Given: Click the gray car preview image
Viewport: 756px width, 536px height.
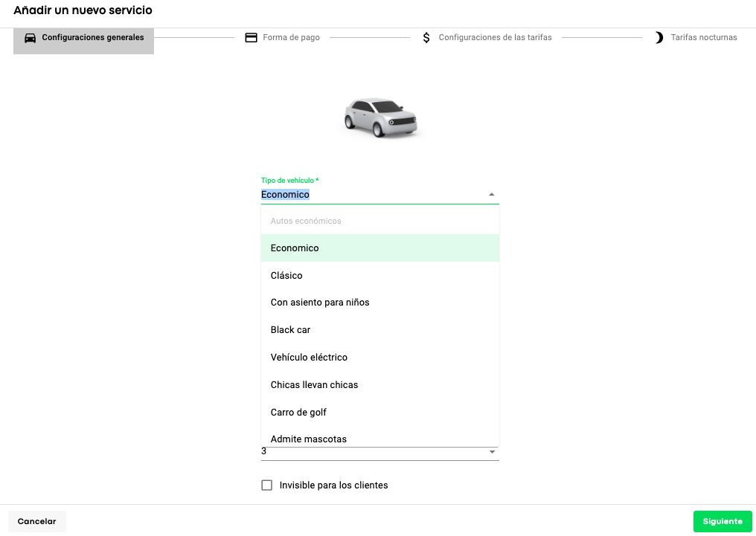Looking at the screenshot, I should click(x=380, y=117).
